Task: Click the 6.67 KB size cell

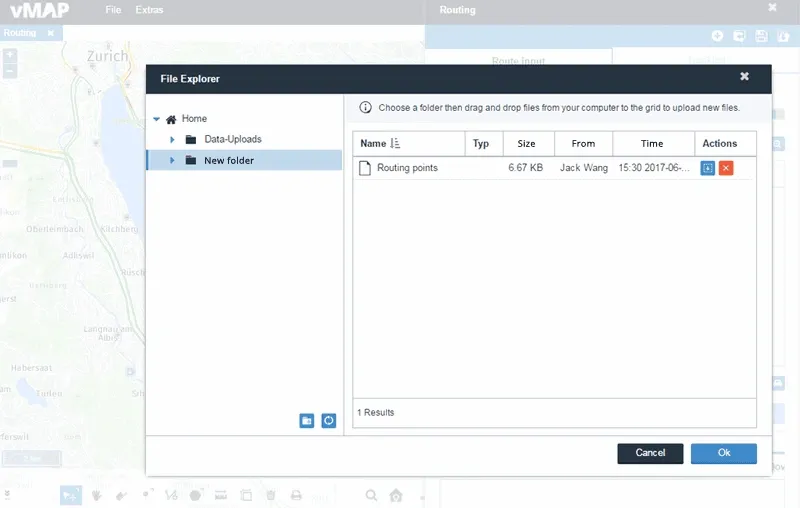Action: 526,168
